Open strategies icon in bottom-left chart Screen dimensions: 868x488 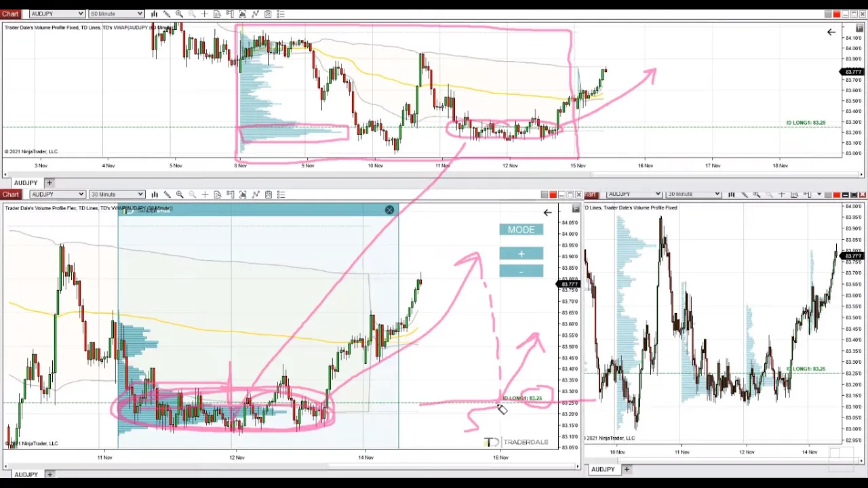268,195
